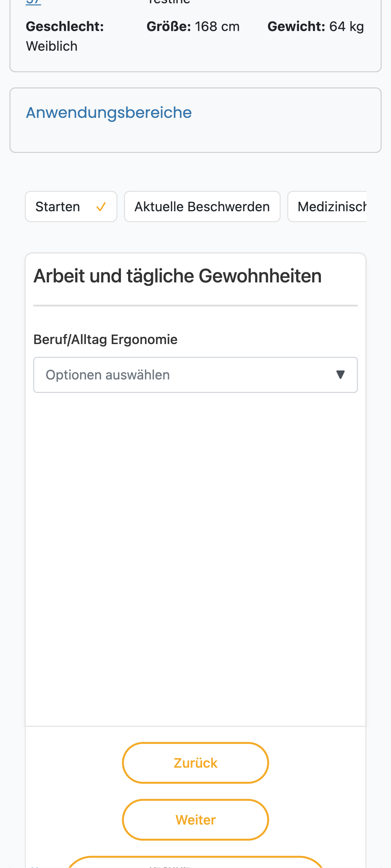Click the Beruf/Alltag Ergonomie field label
The image size is (391, 868).
point(106,340)
